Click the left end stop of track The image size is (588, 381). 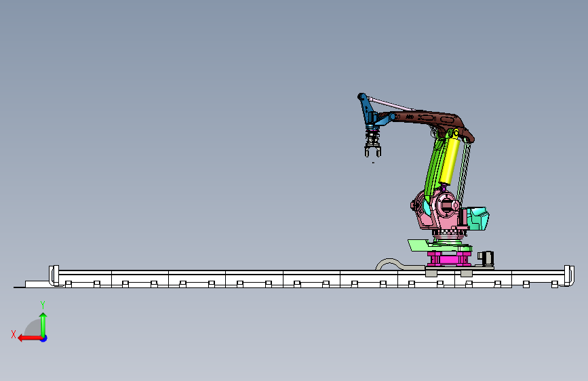tap(54, 276)
